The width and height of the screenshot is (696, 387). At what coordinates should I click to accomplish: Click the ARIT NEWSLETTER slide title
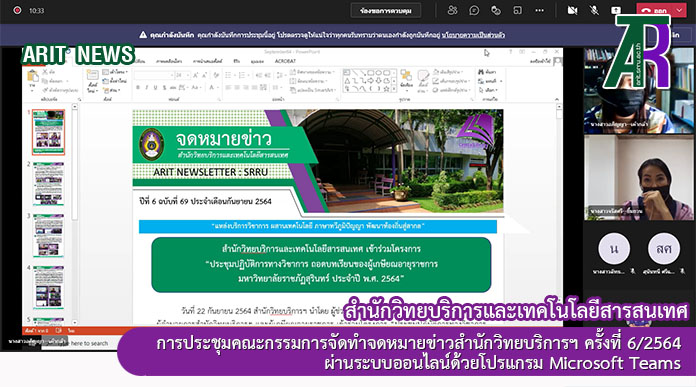(x=210, y=172)
